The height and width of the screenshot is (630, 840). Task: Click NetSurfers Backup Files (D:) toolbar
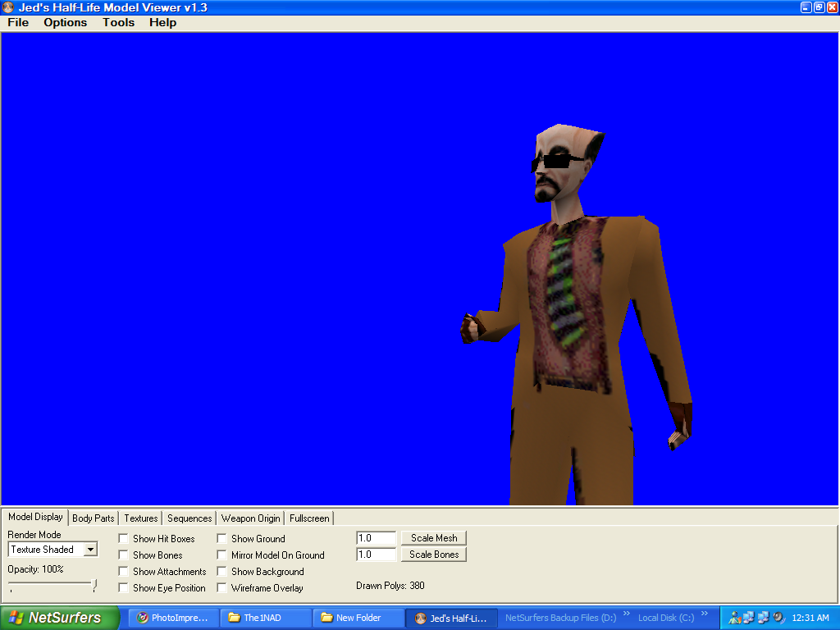coord(561,618)
